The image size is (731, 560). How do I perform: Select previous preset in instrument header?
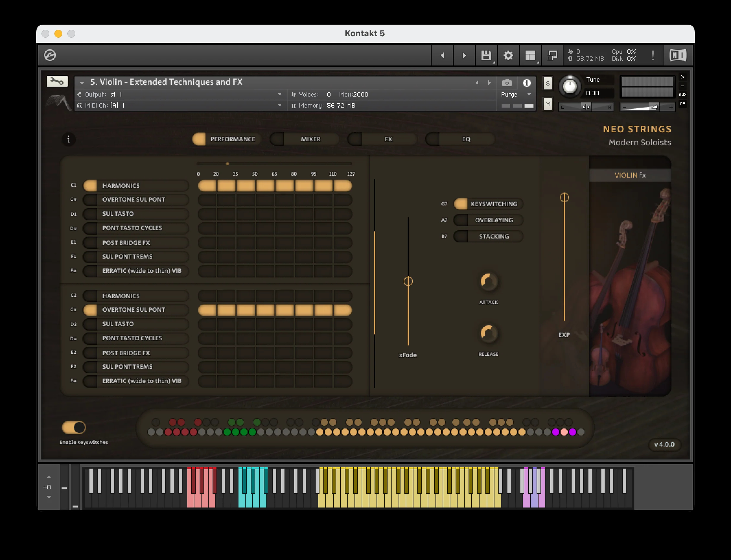(x=477, y=83)
